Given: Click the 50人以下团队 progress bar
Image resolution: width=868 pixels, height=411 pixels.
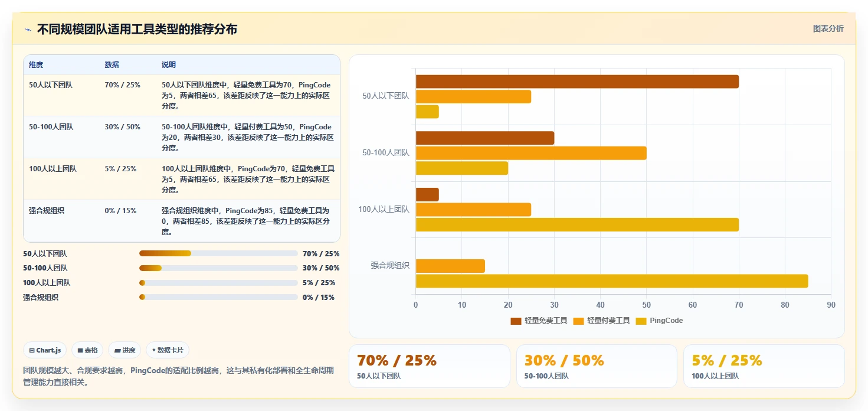Looking at the screenshot, I should point(218,253).
